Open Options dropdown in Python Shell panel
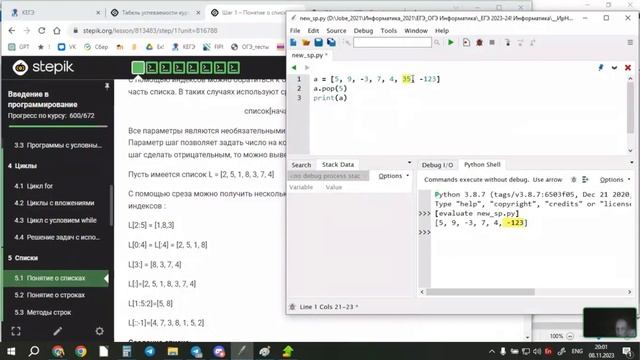Viewport: 640px width, 360px height. point(614,180)
